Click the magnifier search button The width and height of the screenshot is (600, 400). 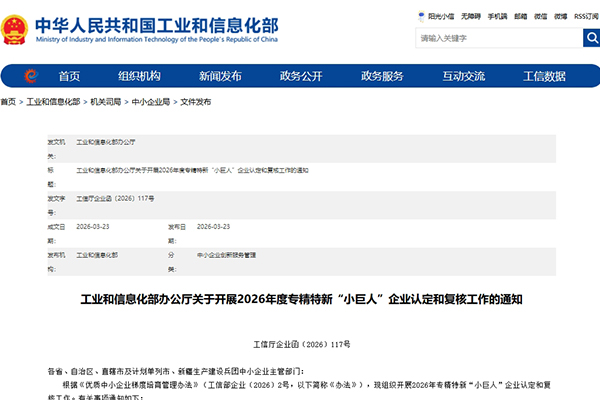[x=591, y=38]
